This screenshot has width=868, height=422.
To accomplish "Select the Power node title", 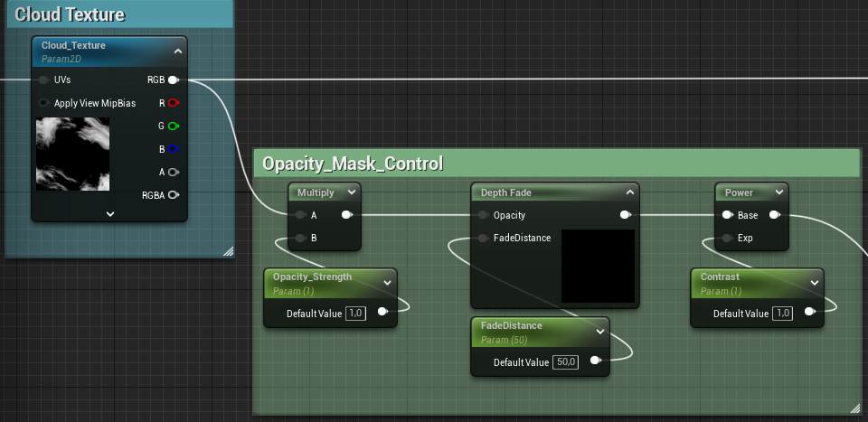I will [739, 192].
